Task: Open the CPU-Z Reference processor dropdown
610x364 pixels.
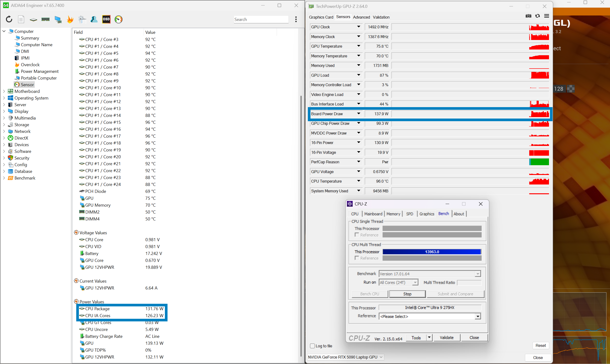Action: point(478,316)
